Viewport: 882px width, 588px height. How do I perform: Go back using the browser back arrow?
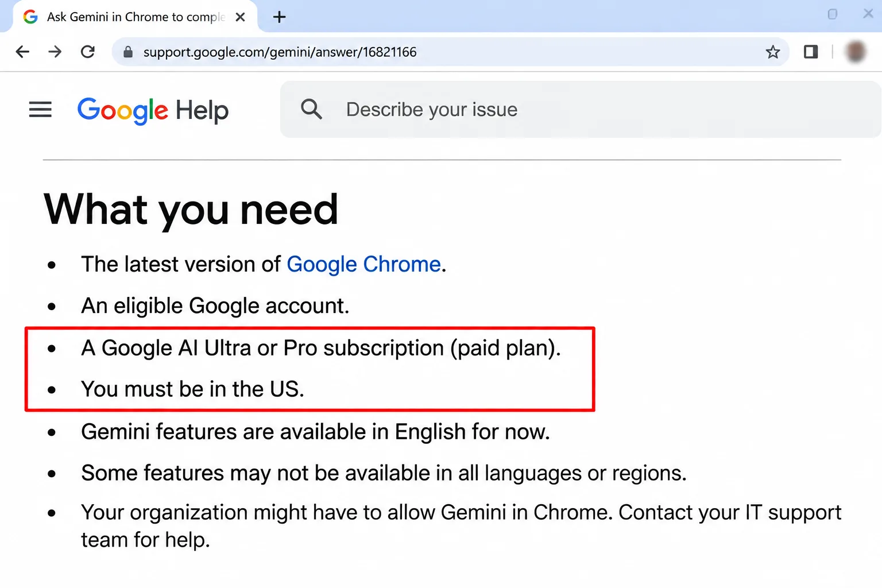tap(22, 52)
